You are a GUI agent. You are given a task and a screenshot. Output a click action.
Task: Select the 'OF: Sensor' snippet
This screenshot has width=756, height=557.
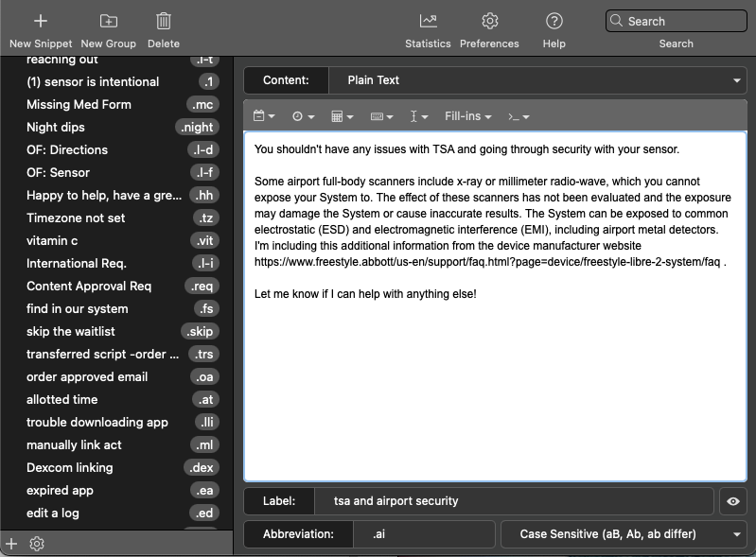point(116,172)
